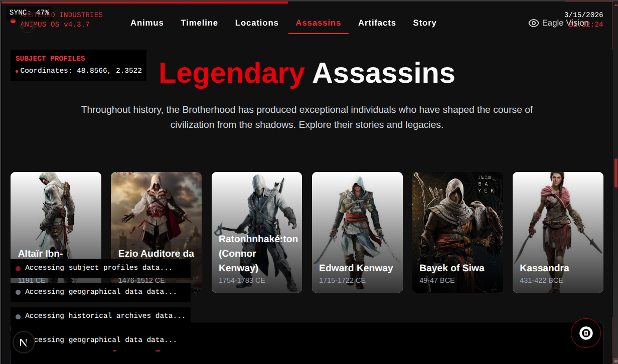The image size is (618, 364).
Task: Open the Animus nav tab
Action: (x=147, y=23)
